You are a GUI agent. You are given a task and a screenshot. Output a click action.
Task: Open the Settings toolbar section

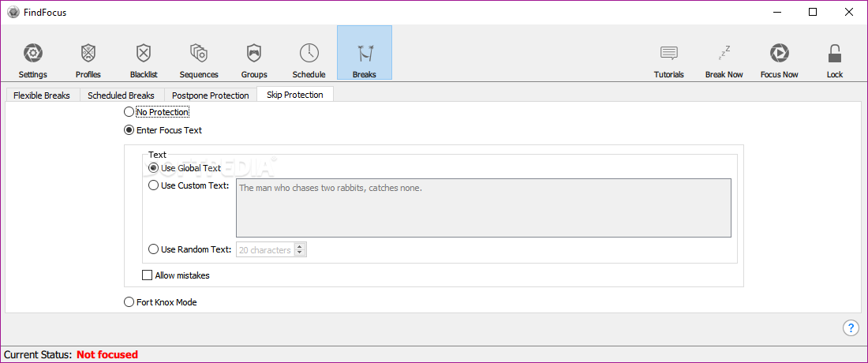(32, 60)
